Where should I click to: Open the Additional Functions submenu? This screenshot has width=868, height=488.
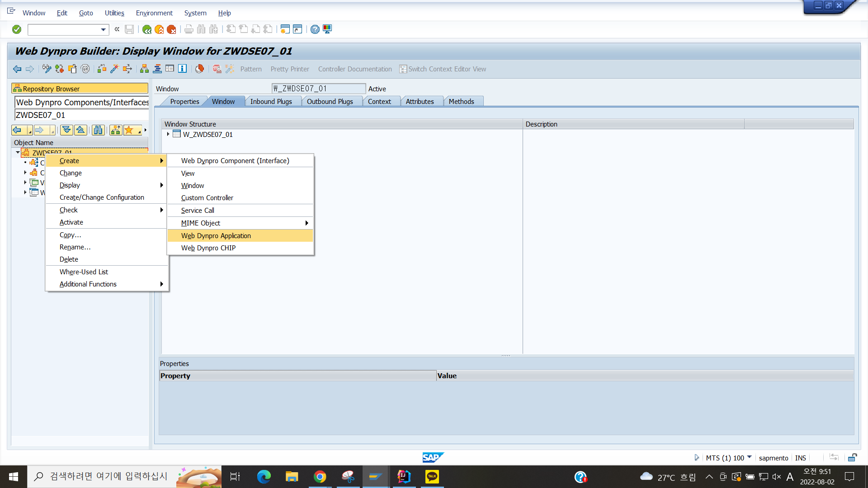107,284
